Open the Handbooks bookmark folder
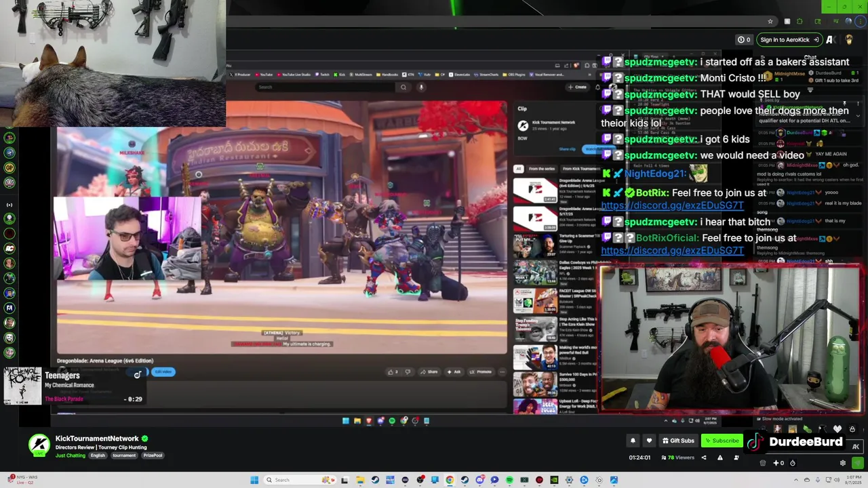 (387, 75)
